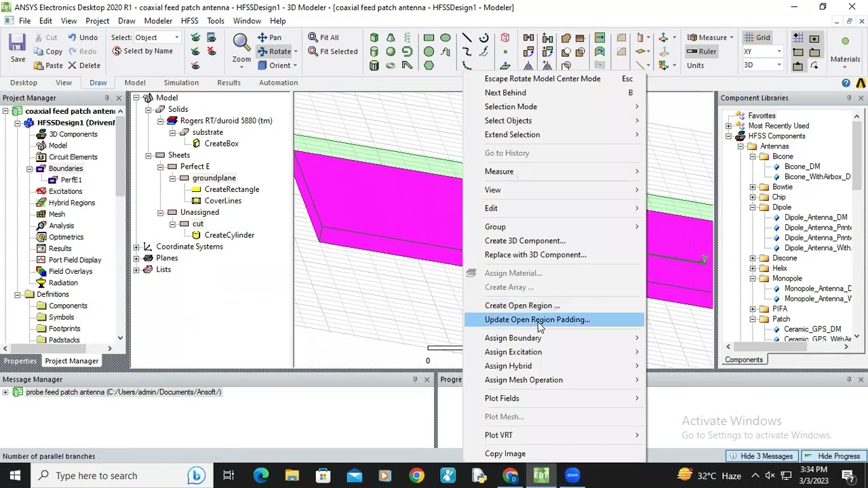Click the Excitations icon in Project Manager
Screen dimensions: 868x488
tap(41, 191)
